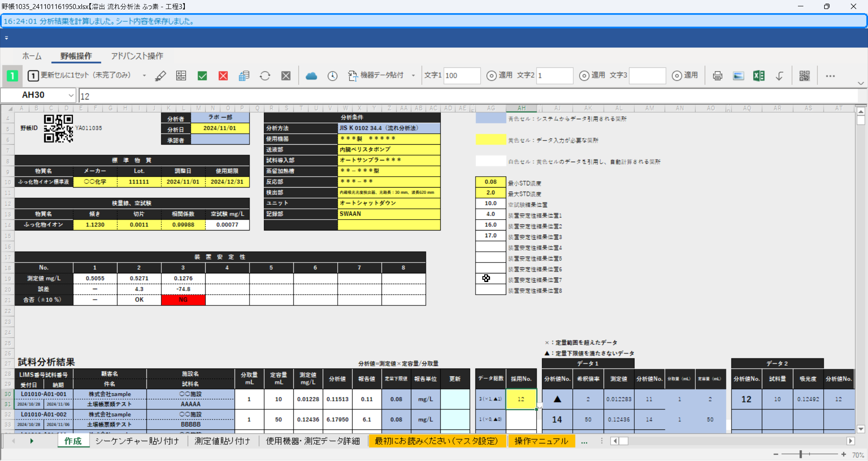868x461 pixels.
Task: Click 更新セルに1セット (未完了のみ) button
Action: (80, 75)
